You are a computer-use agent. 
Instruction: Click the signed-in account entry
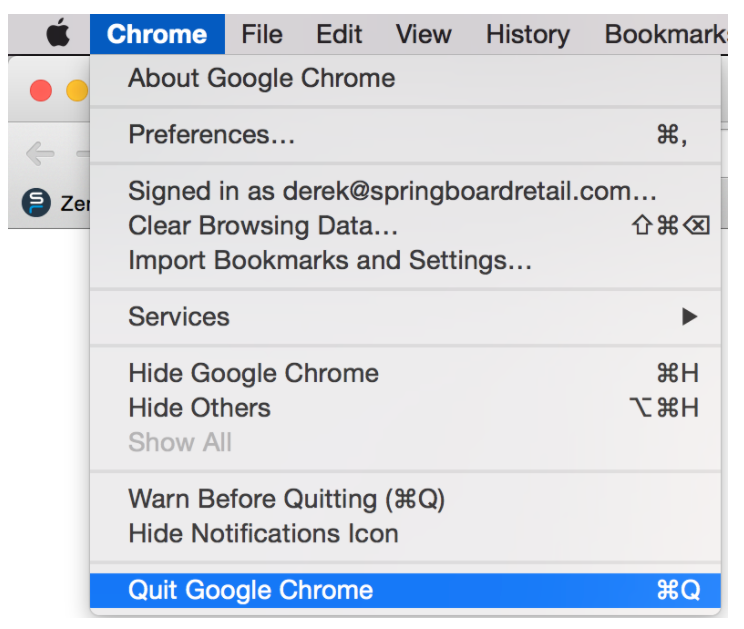tap(392, 191)
